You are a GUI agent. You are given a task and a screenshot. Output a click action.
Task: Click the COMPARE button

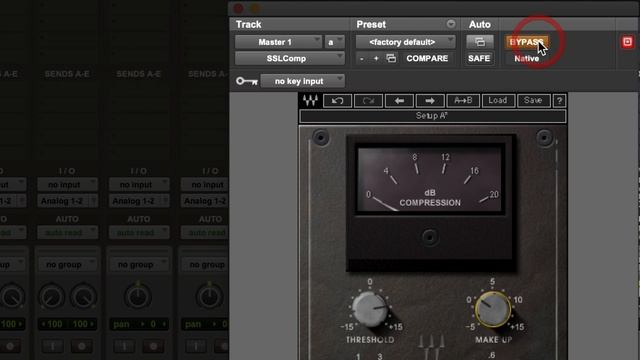(427, 58)
